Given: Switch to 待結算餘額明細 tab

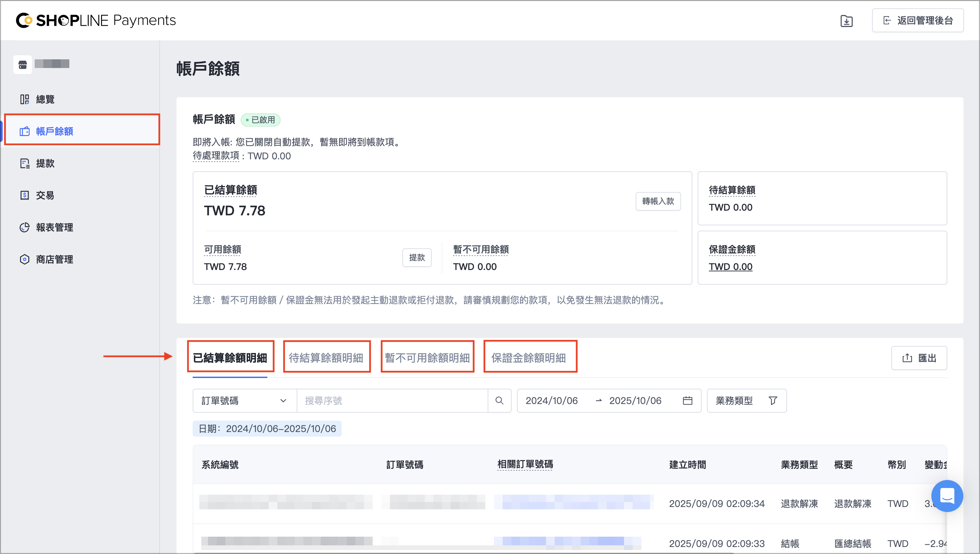Looking at the screenshot, I should tap(326, 358).
